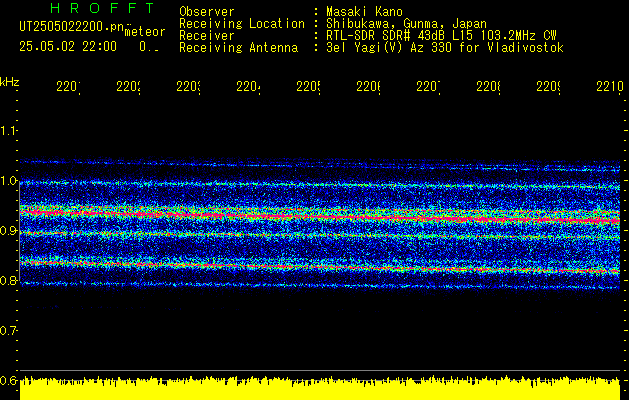Click the green HROFFT title text
The image size is (629, 400).
(103, 8)
